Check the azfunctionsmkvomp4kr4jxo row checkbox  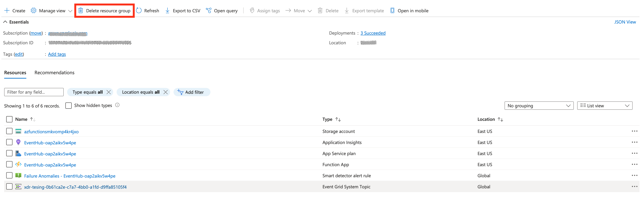pyautogui.click(x=9, y=131)
